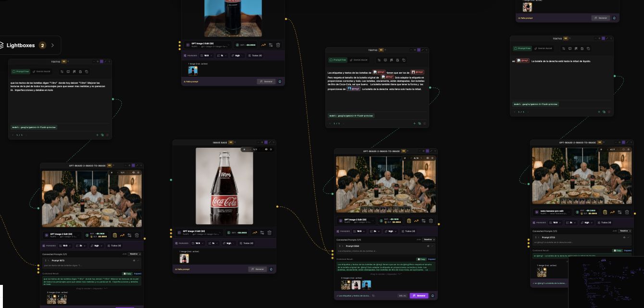644x308 pixels.
Task: Toggle eye visibility in node with Prompt 3723
Action: click(x=623, y=149)
